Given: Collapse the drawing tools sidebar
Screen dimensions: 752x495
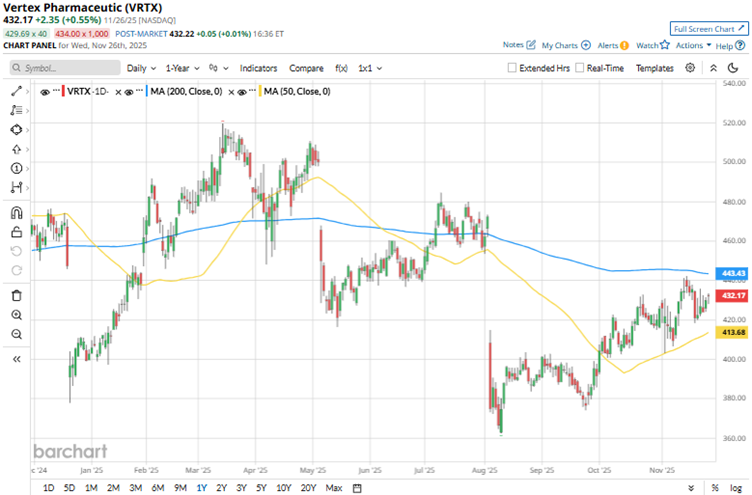Looking at the screenshot, I should click(17, 358).
